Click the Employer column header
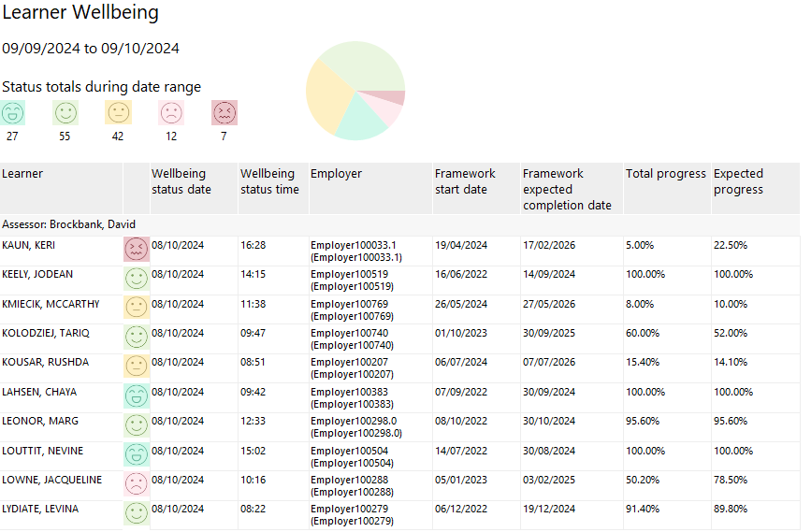Image resolution: width=811 pixels, height=532 pixels. (336, 174)
